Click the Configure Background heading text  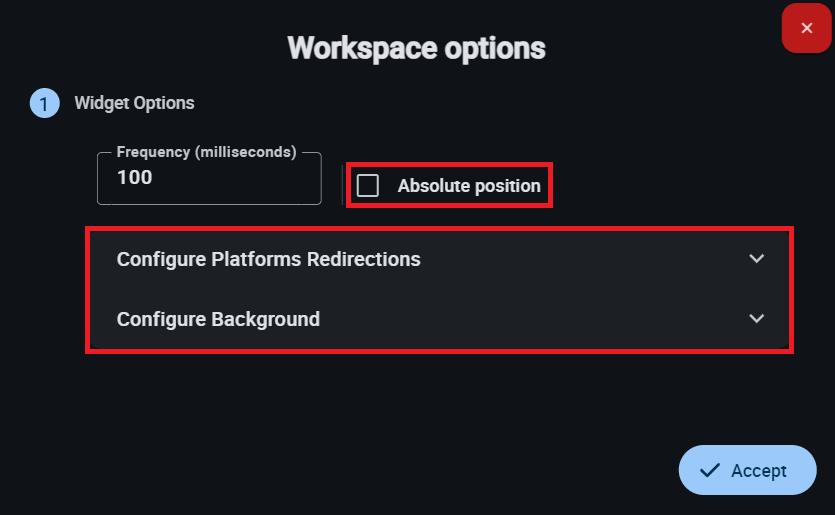pyautogui.click(x=218, y=319)
